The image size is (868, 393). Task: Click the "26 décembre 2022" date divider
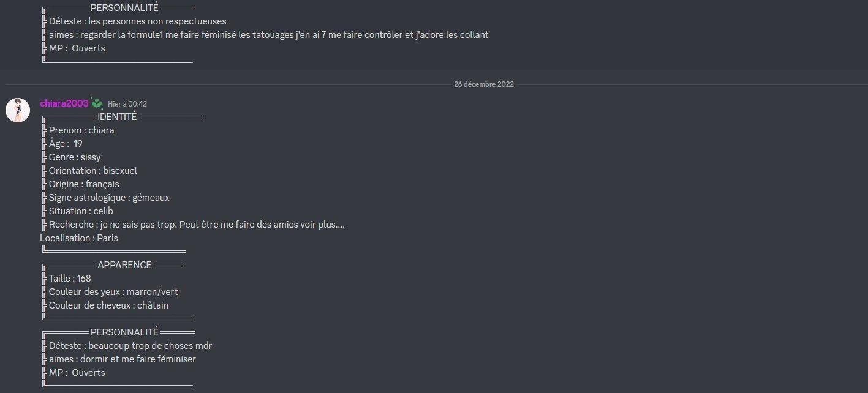484,84
